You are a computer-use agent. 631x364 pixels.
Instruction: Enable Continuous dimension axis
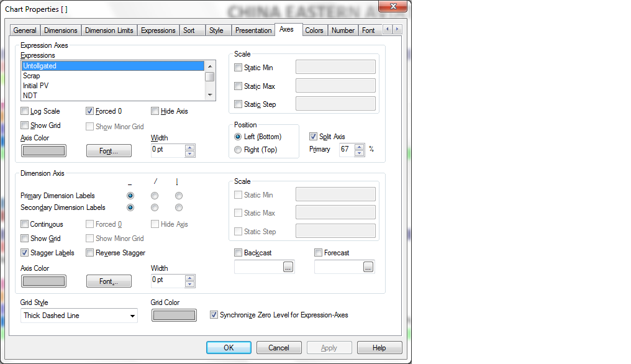pyautogui.click(x=25, y=224)
